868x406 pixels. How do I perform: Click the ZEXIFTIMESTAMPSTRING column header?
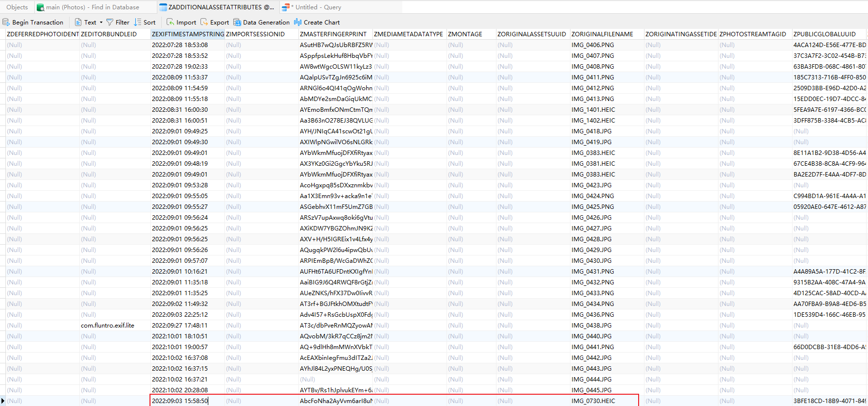click(x=188, y=34)
